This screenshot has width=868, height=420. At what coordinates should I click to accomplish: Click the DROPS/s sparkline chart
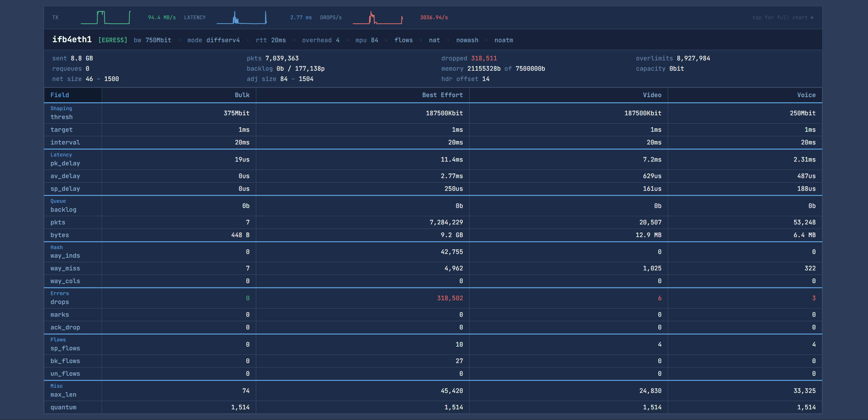point(377,17)
